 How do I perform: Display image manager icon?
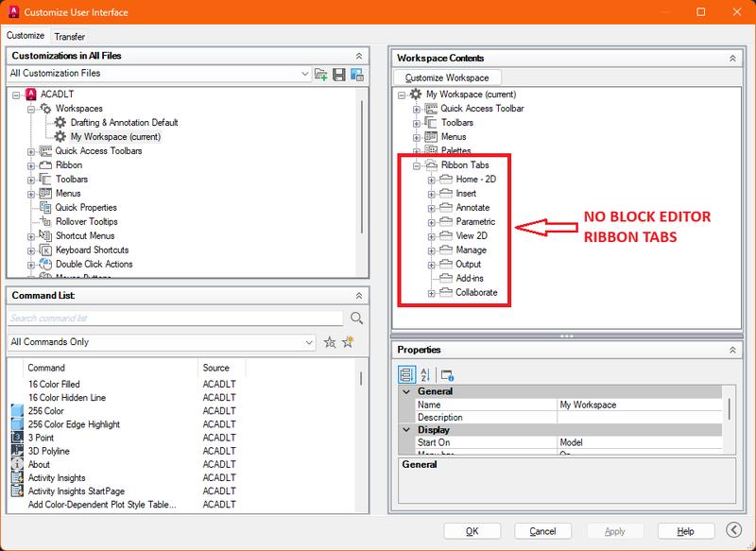(x=357, y=75)
